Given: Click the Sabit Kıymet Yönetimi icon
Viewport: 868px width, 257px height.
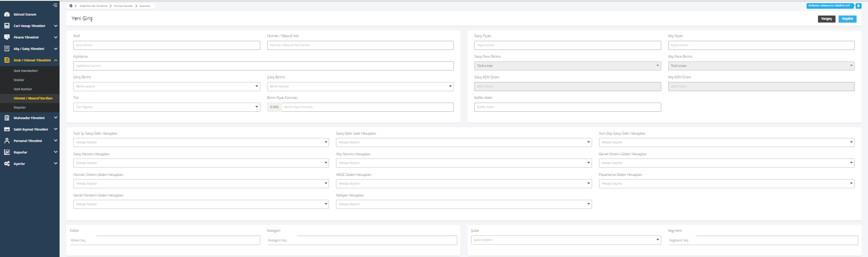Looking at the screenshot, I should point(7,129).
